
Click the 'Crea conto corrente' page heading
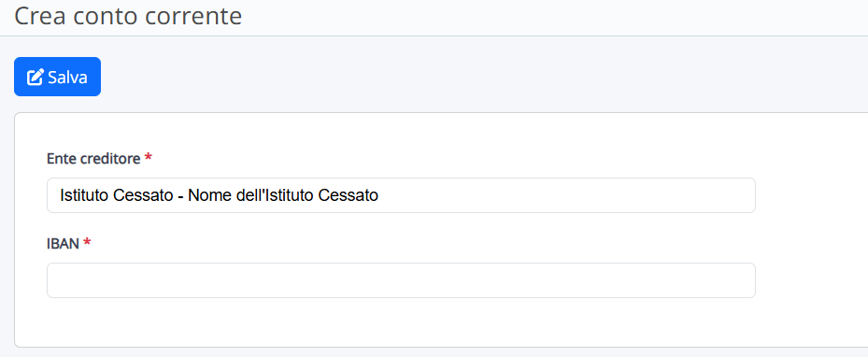pyautogui.click(x=128, y=16)
